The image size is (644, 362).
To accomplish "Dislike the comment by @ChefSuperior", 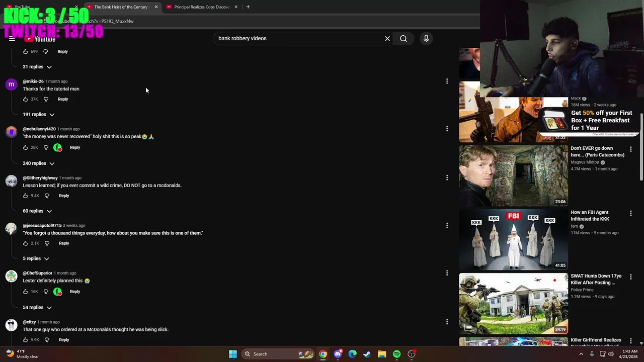I will point(46,292).
